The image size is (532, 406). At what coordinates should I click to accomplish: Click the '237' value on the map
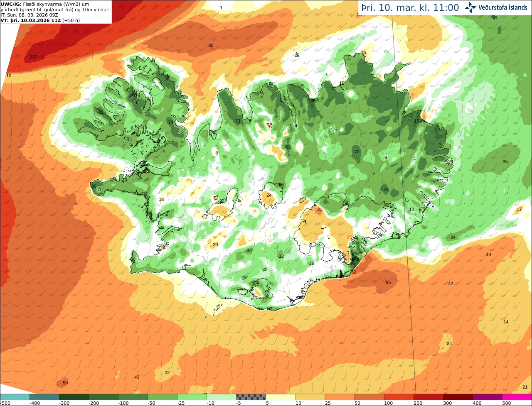33,57
